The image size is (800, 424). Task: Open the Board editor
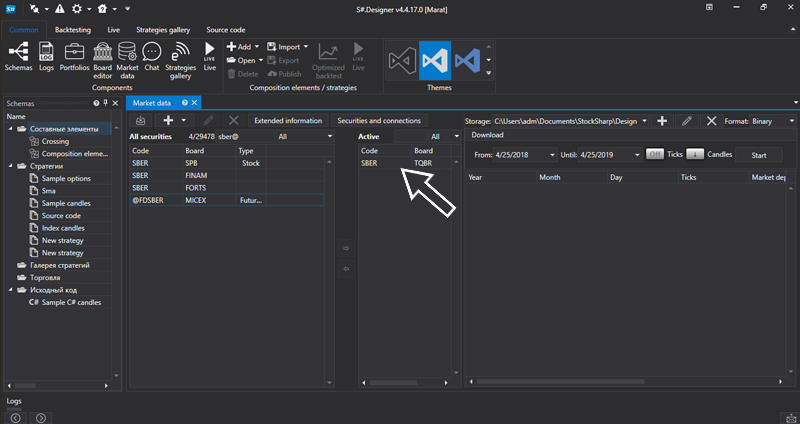click(x=102, y=54)
